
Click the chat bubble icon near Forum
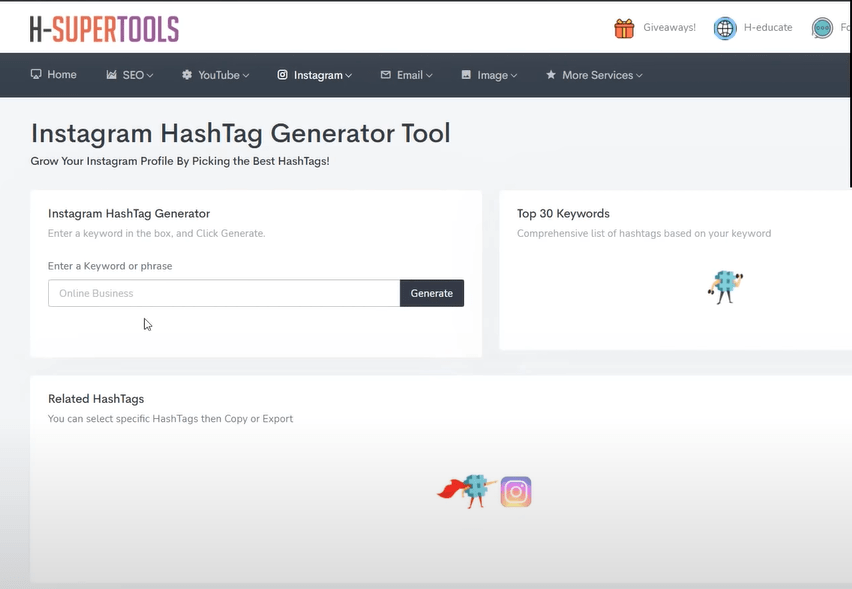(x=822, y=27)
